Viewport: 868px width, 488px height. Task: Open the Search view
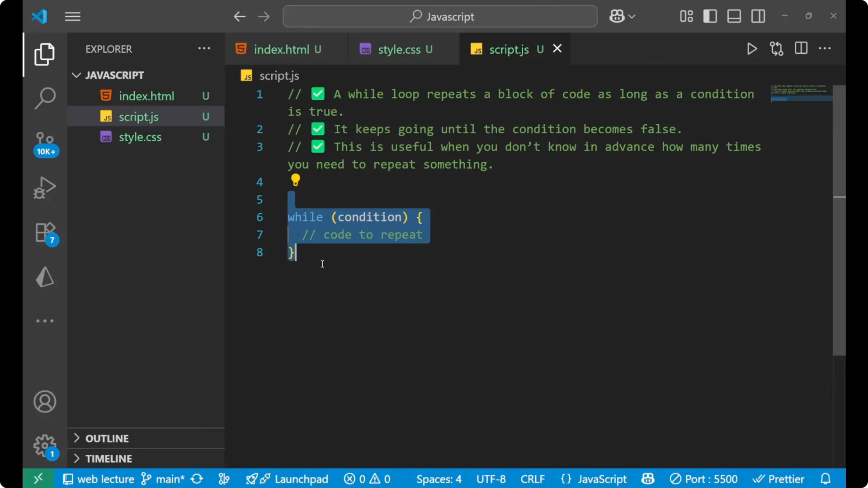(x=45, y=98)
